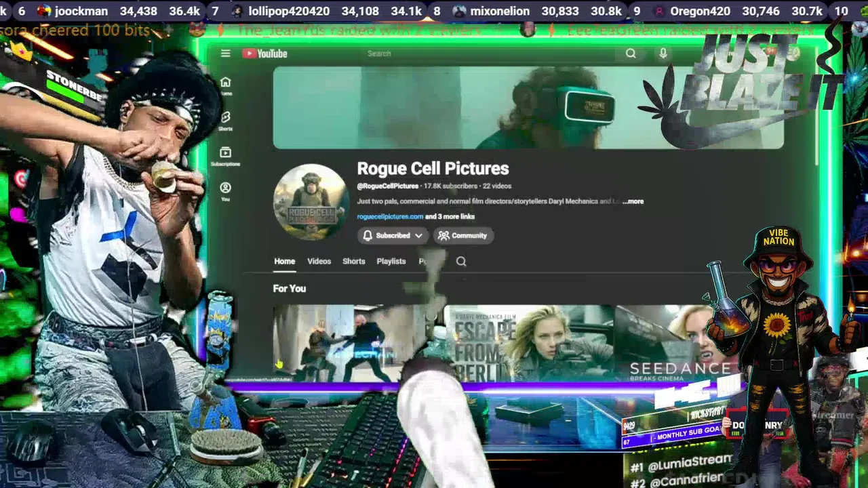Screen dimensions: 868x488
Task: Activate voice search microphone icon
Action: (x=663, y=54)
